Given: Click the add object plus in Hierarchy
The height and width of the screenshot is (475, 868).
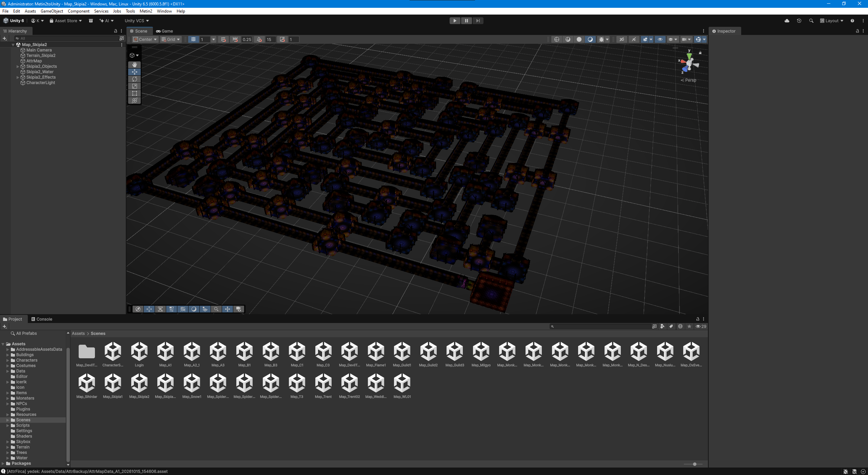Looking at the screenshot, I should click(x=5, y=38).
